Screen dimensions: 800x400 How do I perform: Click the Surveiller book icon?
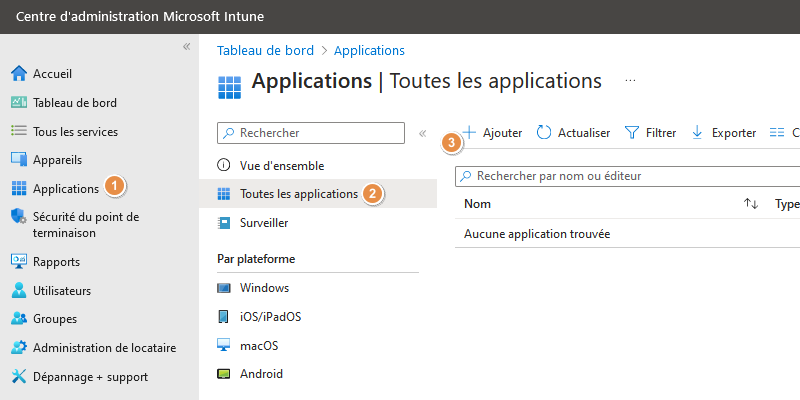tap(223, 223)
